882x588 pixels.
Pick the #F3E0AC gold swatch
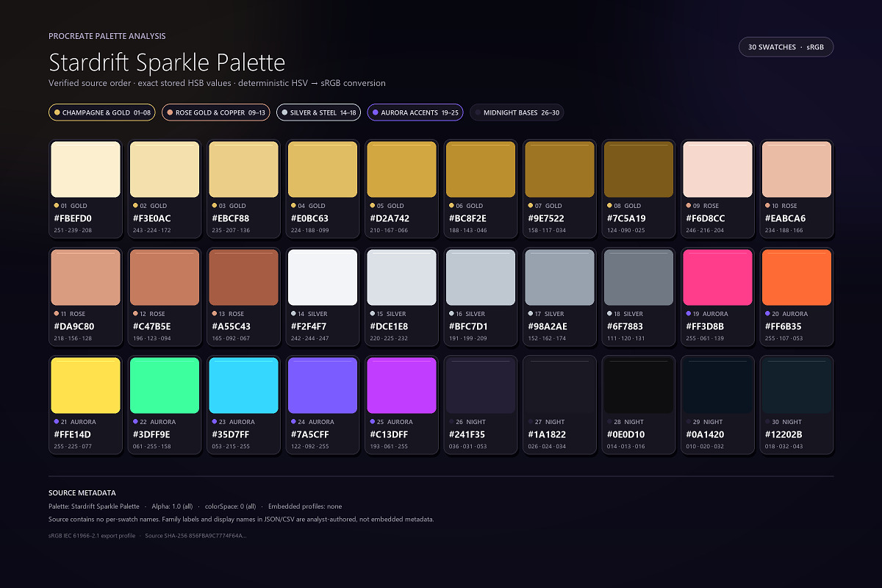[165, 169]
